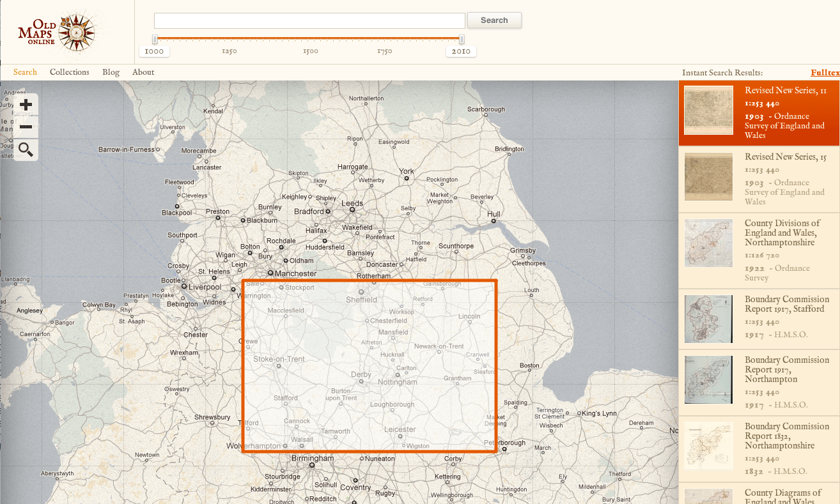
Task: Open Boundary Commission 1917 Northampton thumbnail
Action: [x=708, y=380]
